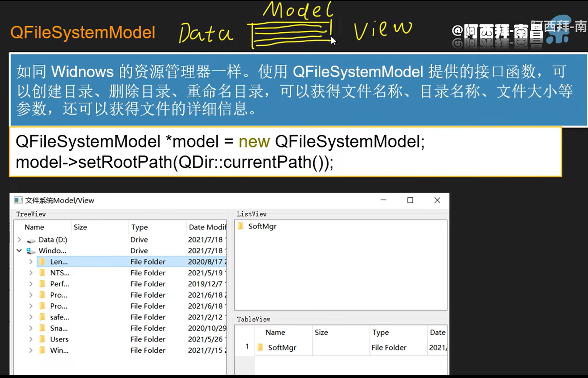Expand the Perf... folder node
This screenshot has width=588, height=378.
tap(31, 284)
